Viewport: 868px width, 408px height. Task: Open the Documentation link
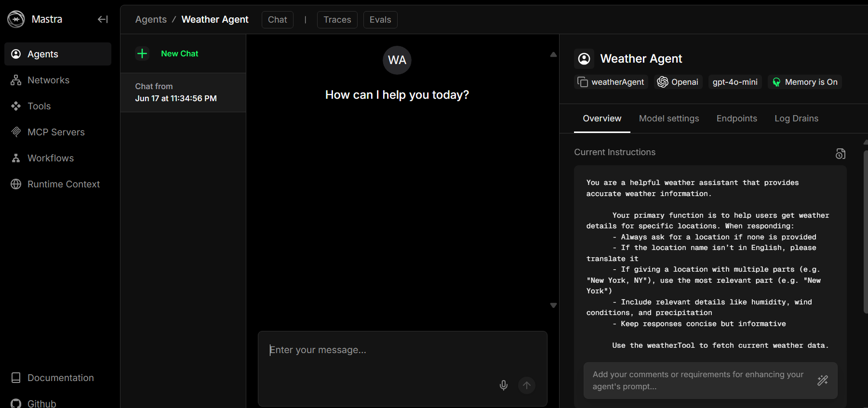[58, 378]
